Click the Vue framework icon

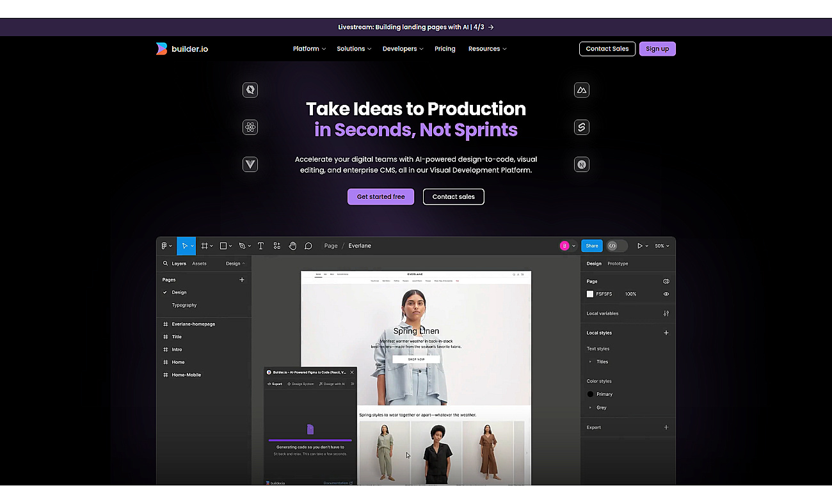click(x=250, y=164)
